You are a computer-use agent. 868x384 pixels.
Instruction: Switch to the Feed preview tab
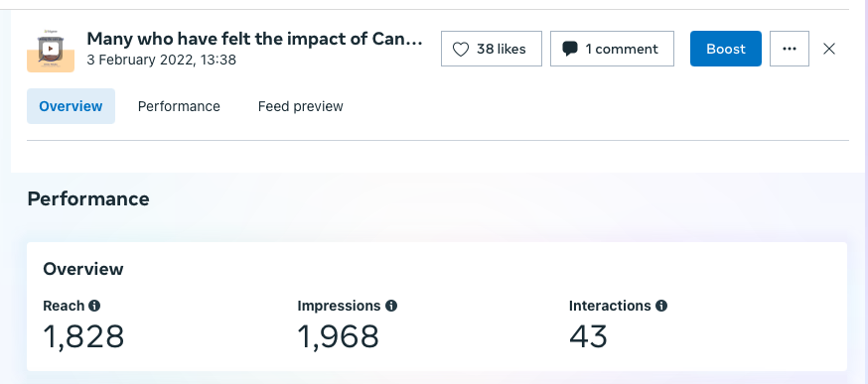point(301,106)
